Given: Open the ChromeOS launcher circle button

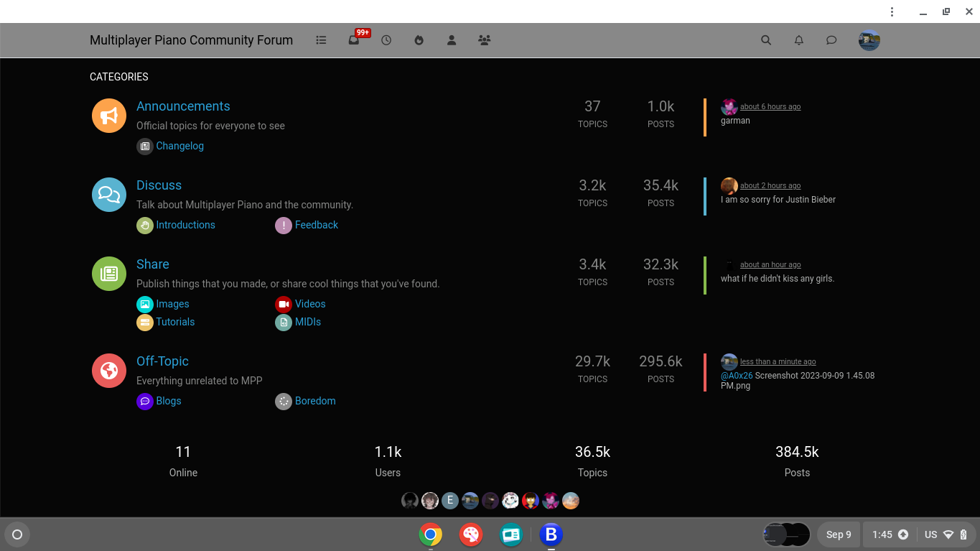Looking at the screenshot, I should coord(17,534).
